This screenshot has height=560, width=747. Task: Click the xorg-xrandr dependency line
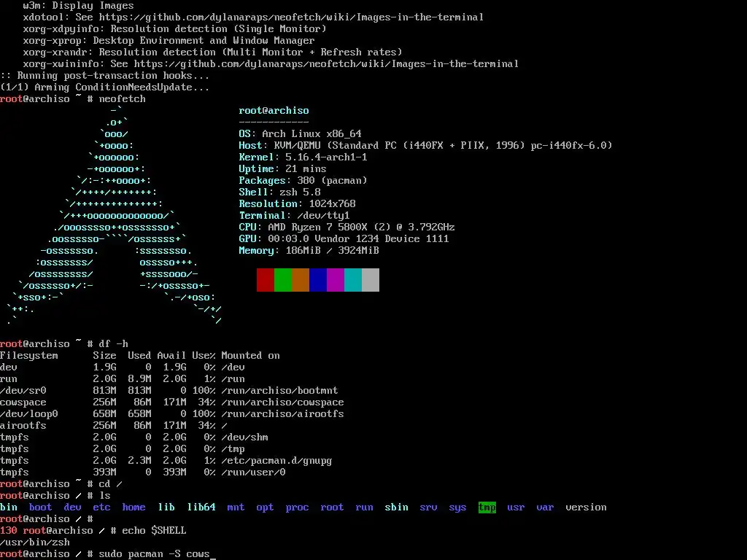[x=212, y=52]
